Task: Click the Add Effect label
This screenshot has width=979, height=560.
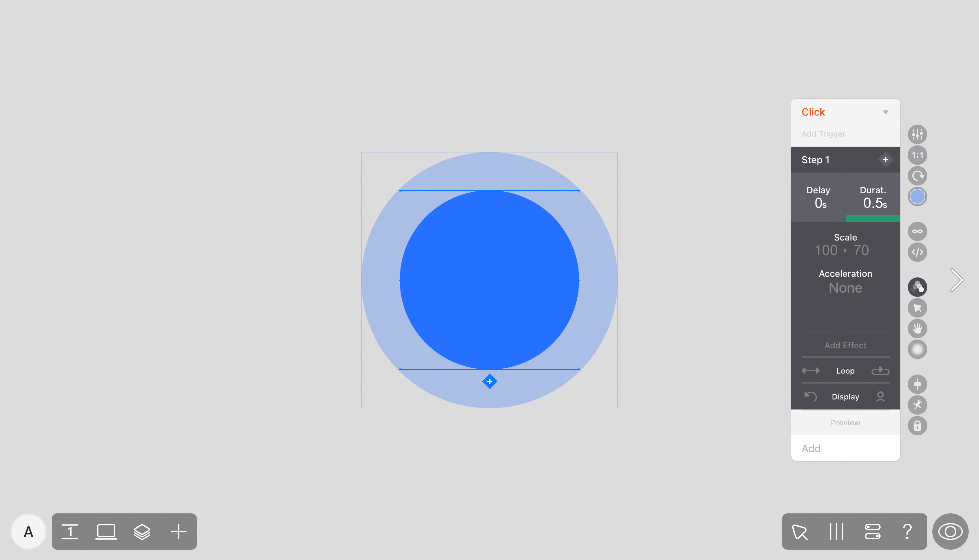Action: click(x=845, y=345)
